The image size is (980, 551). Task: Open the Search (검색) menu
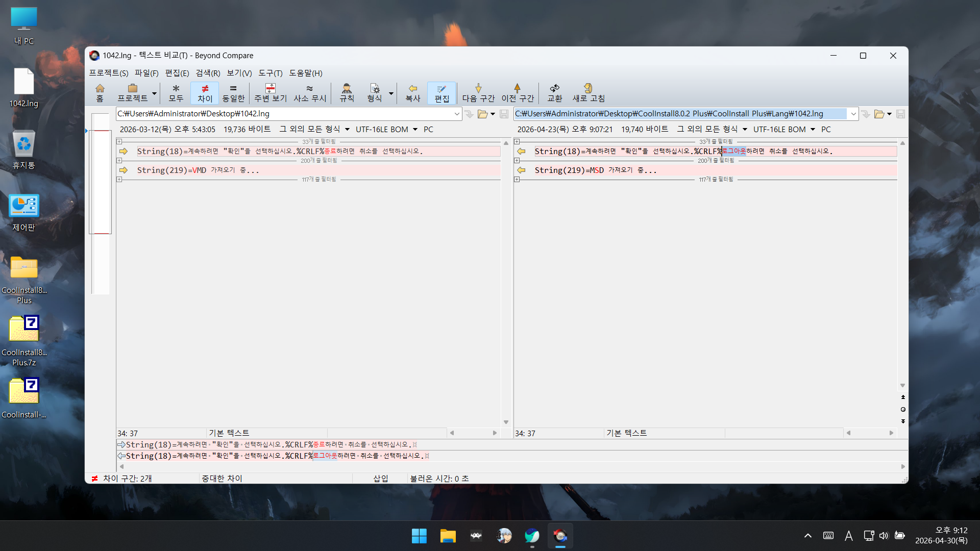click(x=208, y=73)
